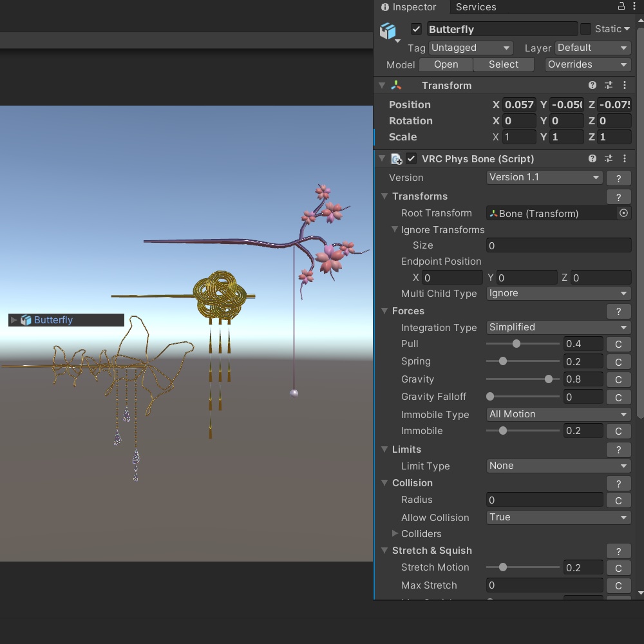Click the Butterfly prefab icon in scene label
644x644 pixels.
coord(26,320)
